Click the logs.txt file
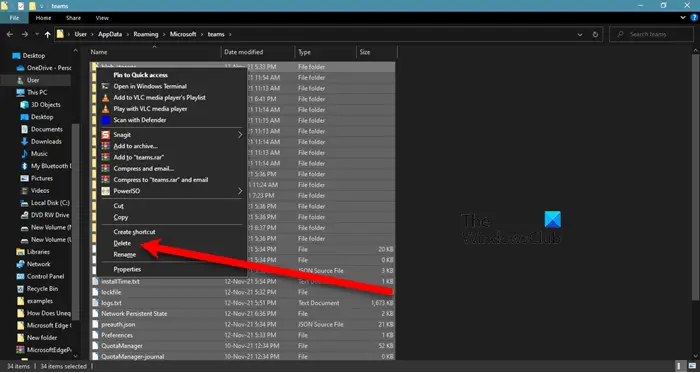This screenshot has width=700, height=373. coord(111,303)
